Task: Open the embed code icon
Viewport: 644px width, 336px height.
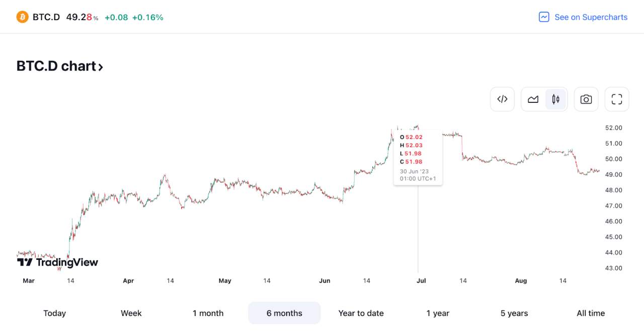Action: 502,99
